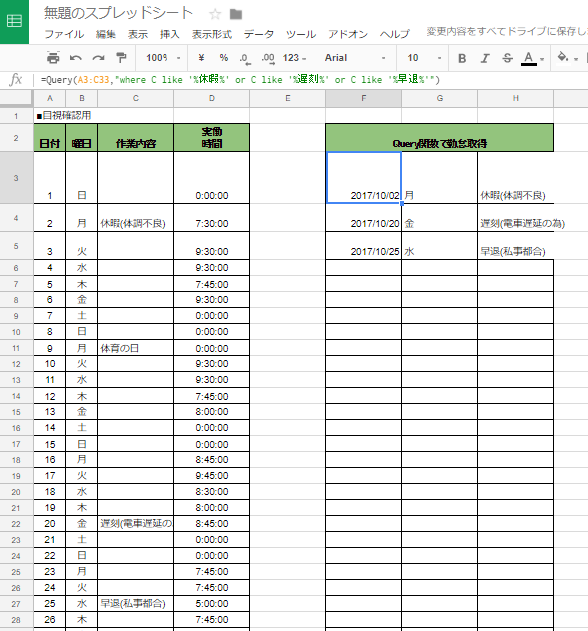Click the 作業内容 header cell

coord(136,138)
